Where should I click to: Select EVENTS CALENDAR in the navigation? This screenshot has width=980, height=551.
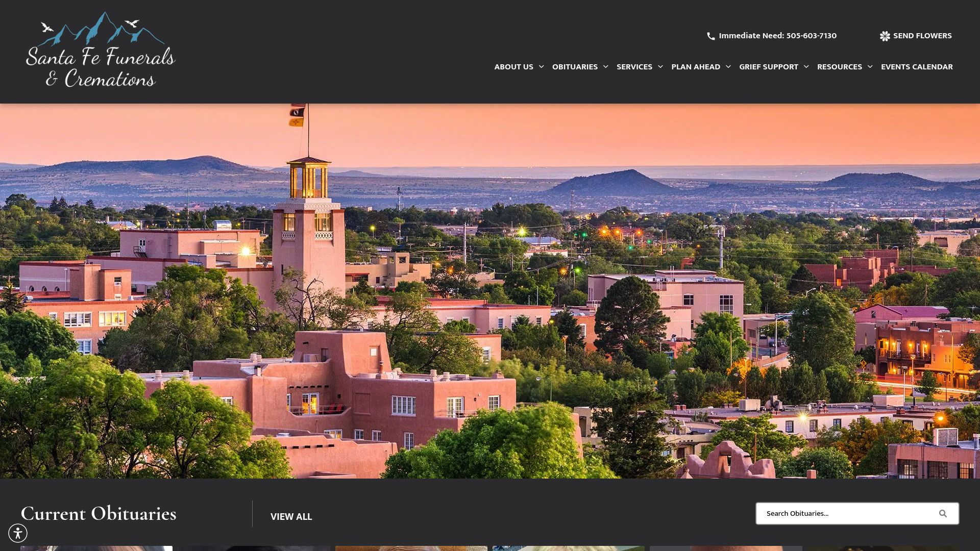(916, 66)
